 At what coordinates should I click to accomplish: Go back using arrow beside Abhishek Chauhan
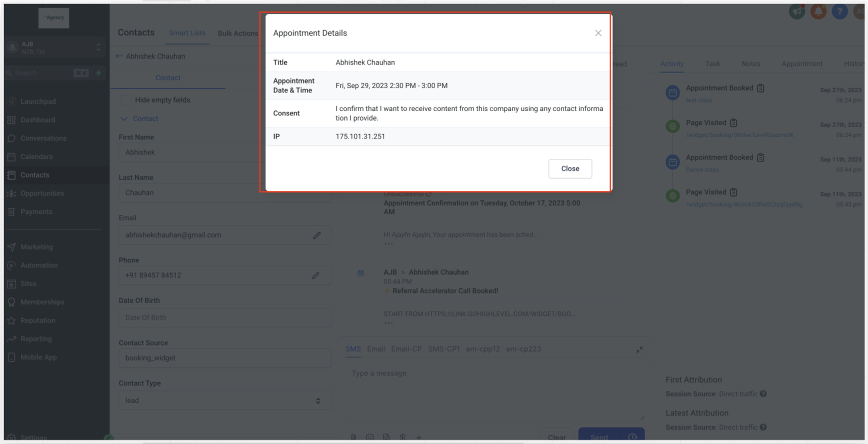click(119, 56)
